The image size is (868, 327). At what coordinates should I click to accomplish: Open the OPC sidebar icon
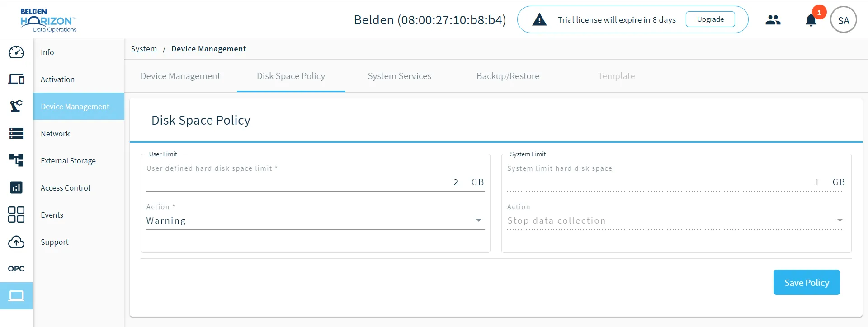[x=16, y=269]
